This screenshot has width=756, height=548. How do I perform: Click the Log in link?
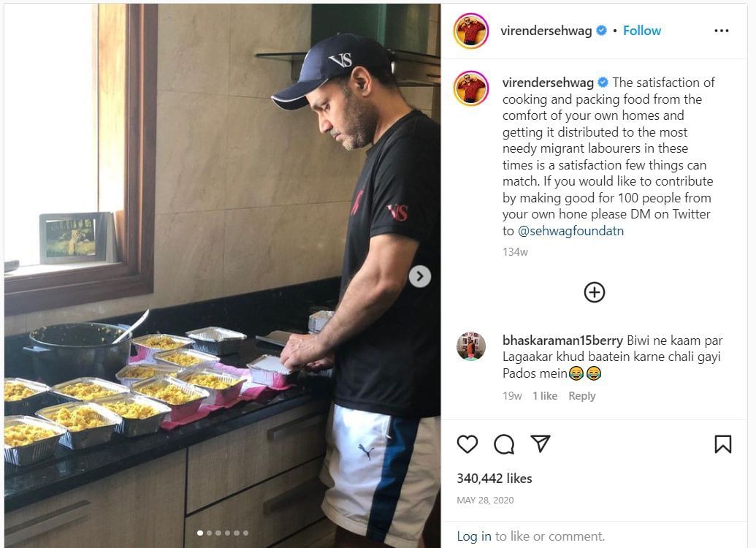[474, 536]
